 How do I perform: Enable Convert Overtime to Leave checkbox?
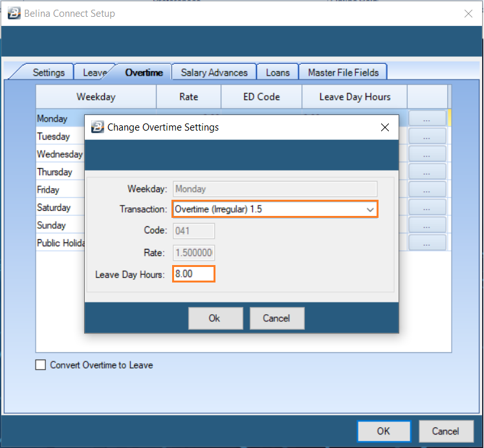(41, 365)
